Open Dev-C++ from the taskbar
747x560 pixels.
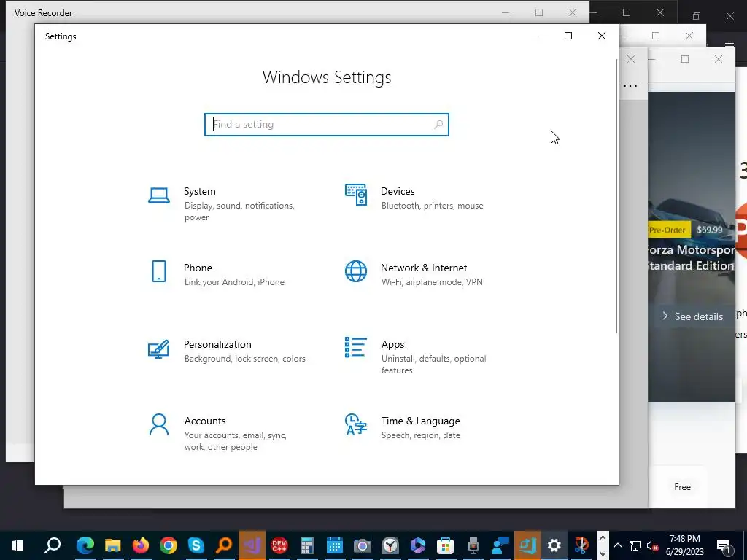pos(279,545)
